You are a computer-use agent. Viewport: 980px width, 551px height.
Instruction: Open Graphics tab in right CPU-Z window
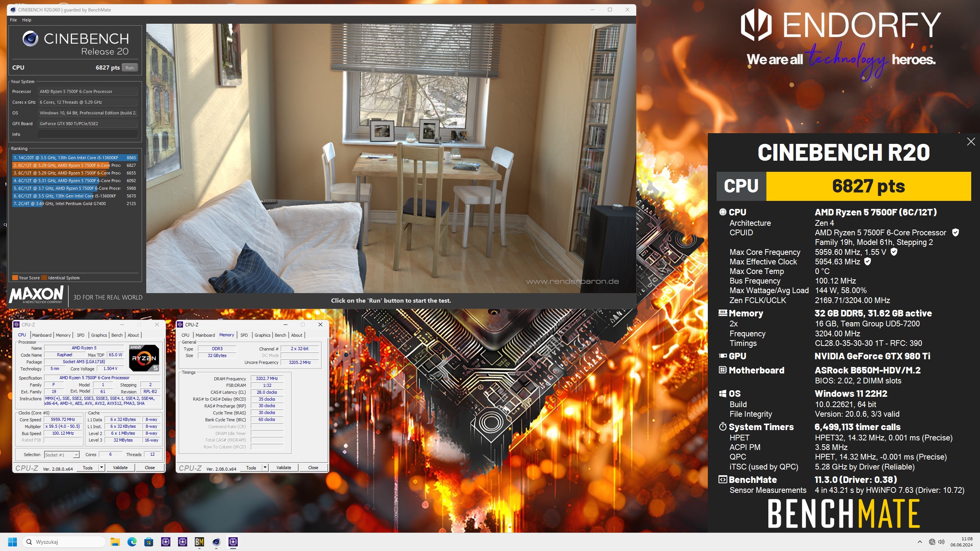263,335
